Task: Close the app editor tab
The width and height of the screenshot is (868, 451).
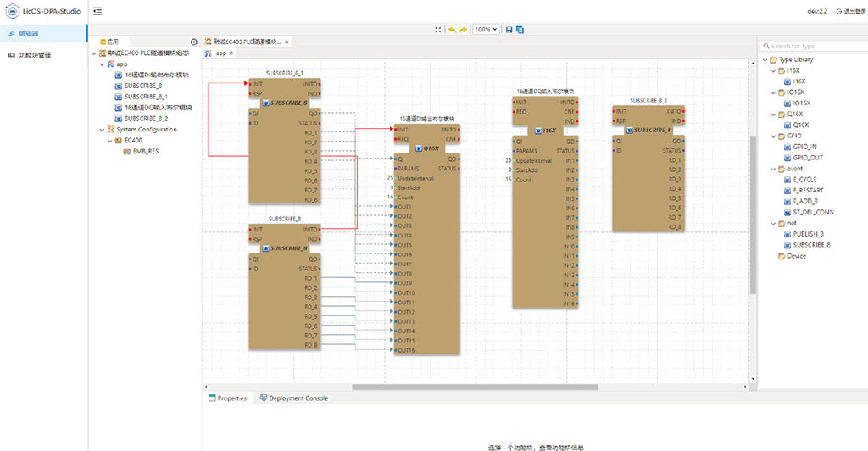Action: click(x=231, y=53)
